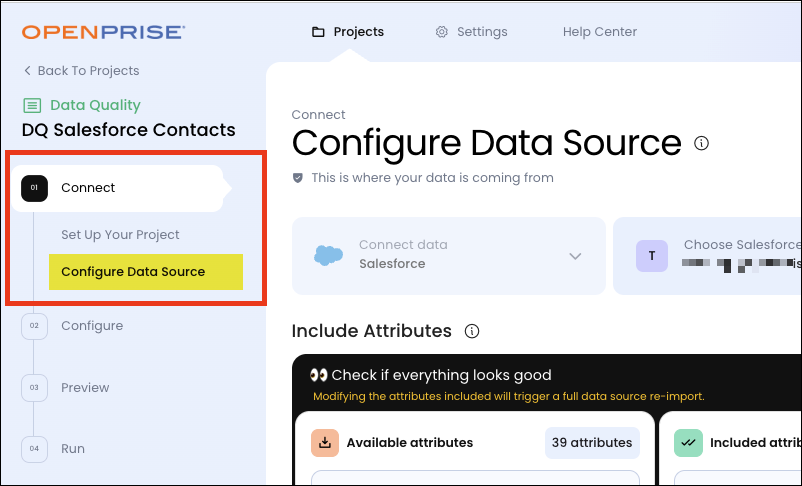
Task: Click the Include Attributes heading
Action: 371,331
